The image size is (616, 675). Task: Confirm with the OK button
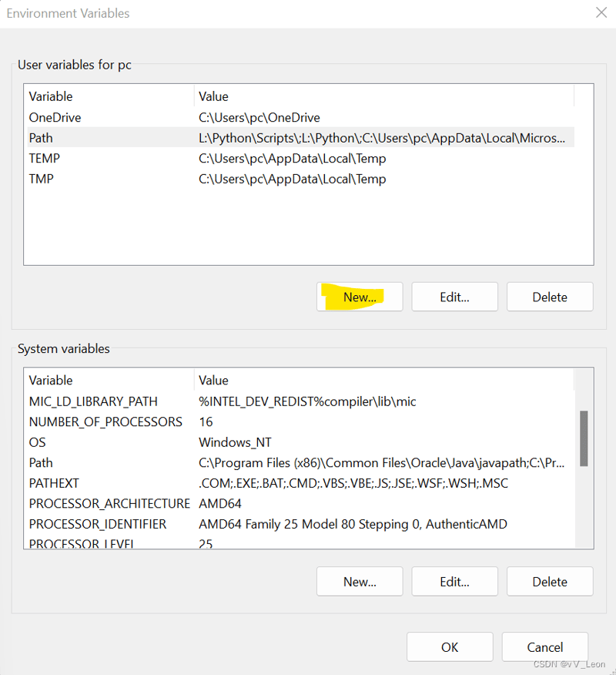(x=450, y=646)
